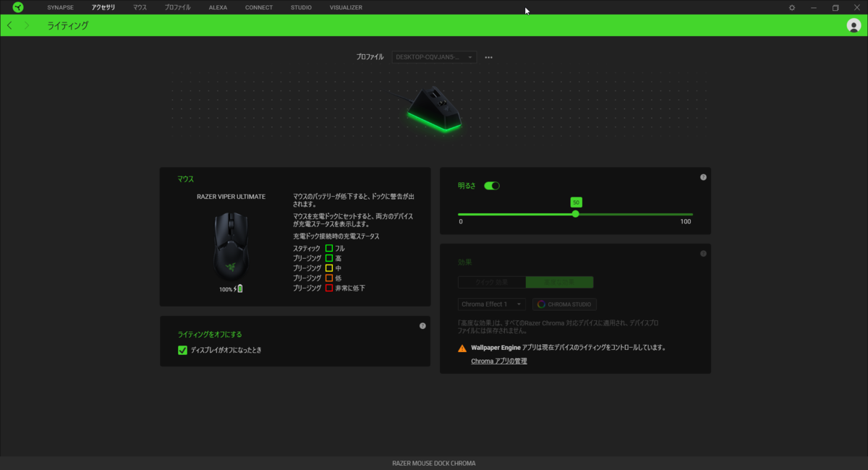
Task: Toggle the 明るさ brightness switch
Action: pos(492,186)
